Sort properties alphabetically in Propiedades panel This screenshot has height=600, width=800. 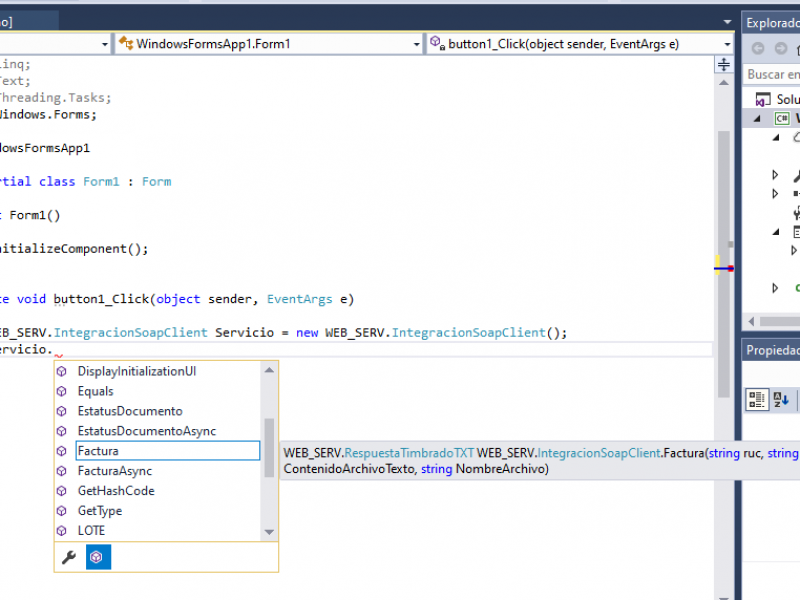782,400
